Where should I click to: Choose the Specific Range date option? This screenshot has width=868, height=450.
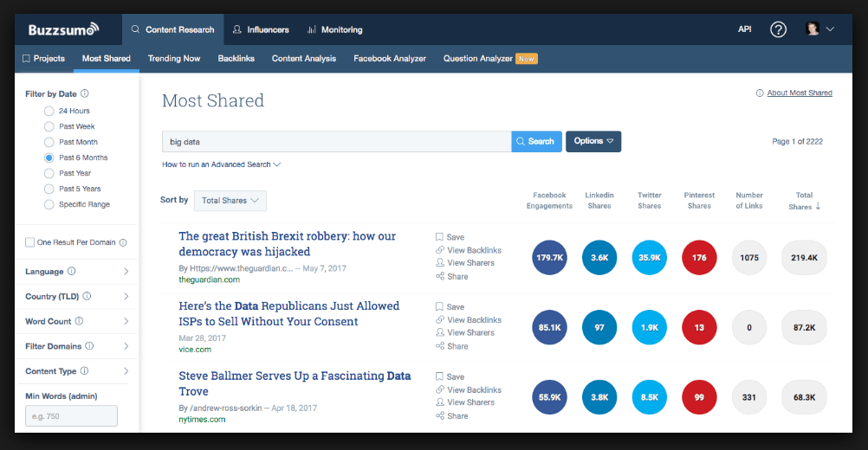tap(49, 204)
